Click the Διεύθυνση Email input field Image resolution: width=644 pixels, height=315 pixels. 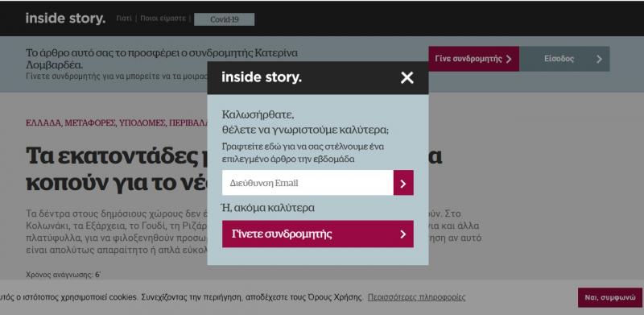pyautogui.click(x=308, y=183)
